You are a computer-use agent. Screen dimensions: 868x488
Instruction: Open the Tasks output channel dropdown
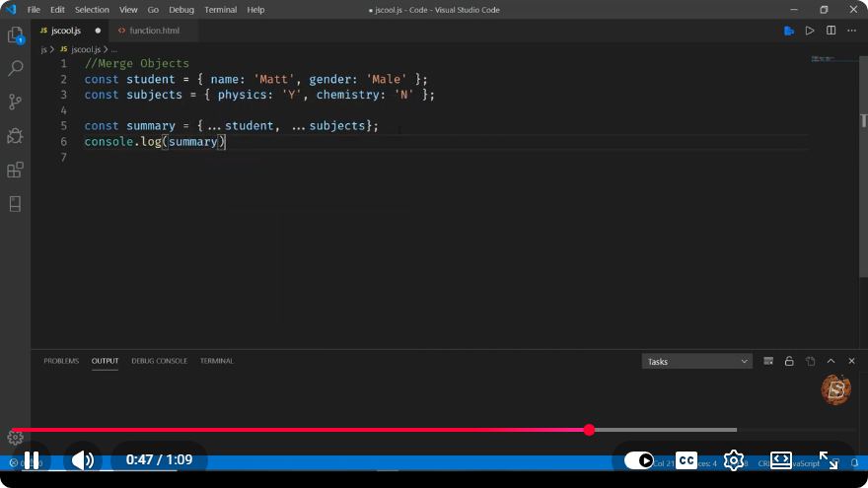click(x=697, y=361)
